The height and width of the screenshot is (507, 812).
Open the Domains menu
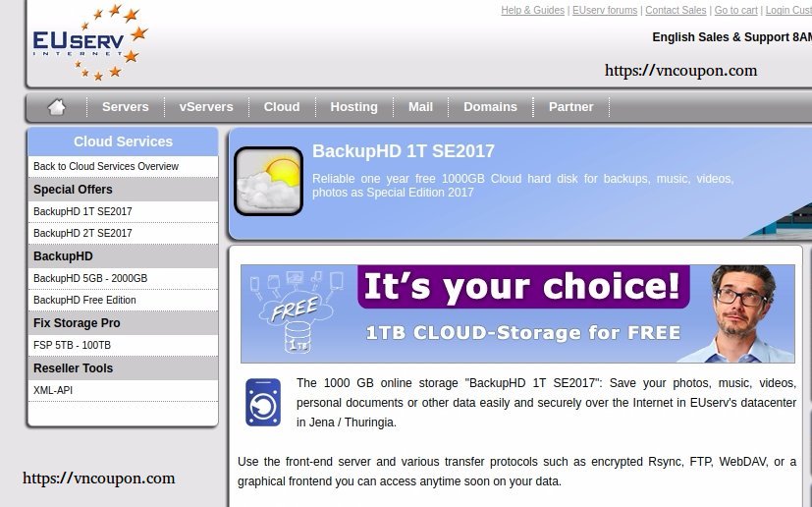pyautogui.click(x=490, y=107)
